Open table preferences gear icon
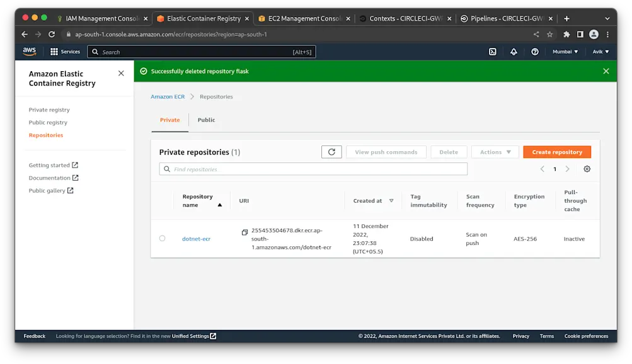Screen dimensions: 632x364 [x=587, y=169]
